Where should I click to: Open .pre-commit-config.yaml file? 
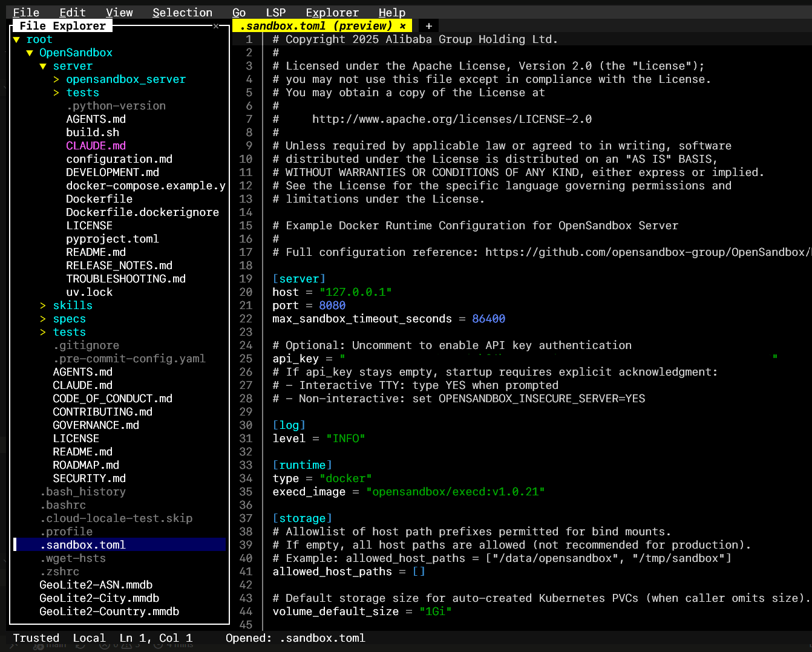click(129, 359)
